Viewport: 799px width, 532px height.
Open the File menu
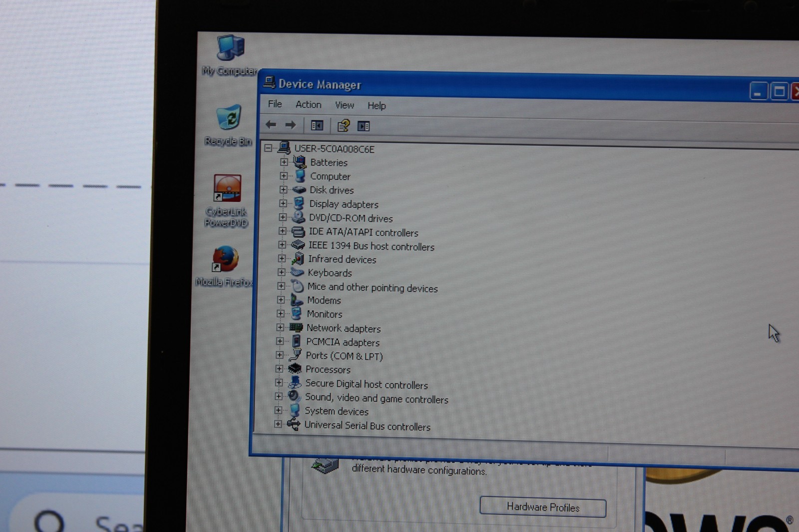[x=275, y=104]
